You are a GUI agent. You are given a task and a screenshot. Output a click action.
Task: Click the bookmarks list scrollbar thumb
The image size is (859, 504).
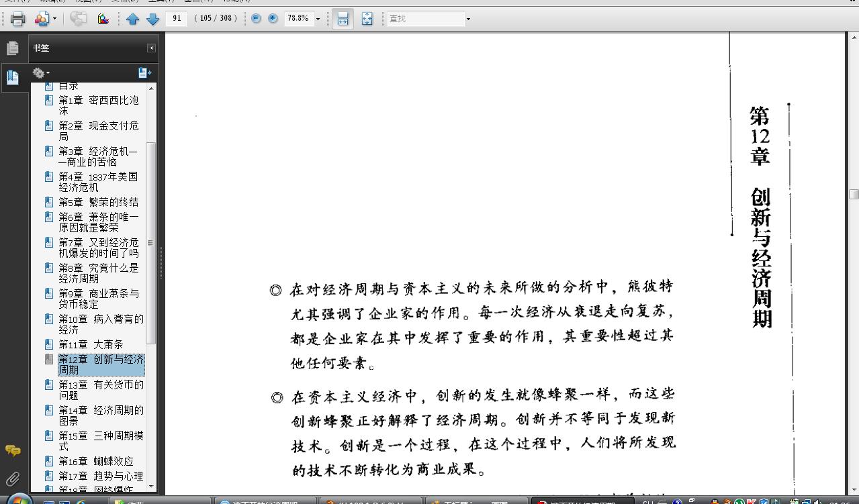[151, 243]
